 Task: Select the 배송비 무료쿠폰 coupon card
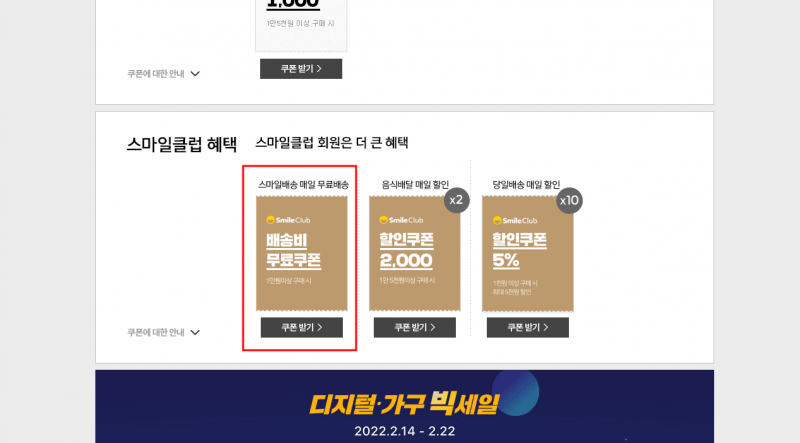tap(302, 254)
